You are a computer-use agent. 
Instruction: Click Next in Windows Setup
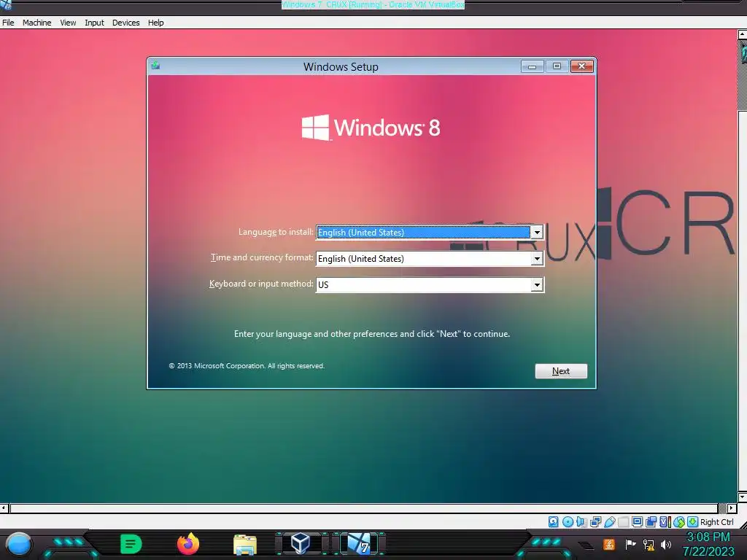tap(561, 371)
